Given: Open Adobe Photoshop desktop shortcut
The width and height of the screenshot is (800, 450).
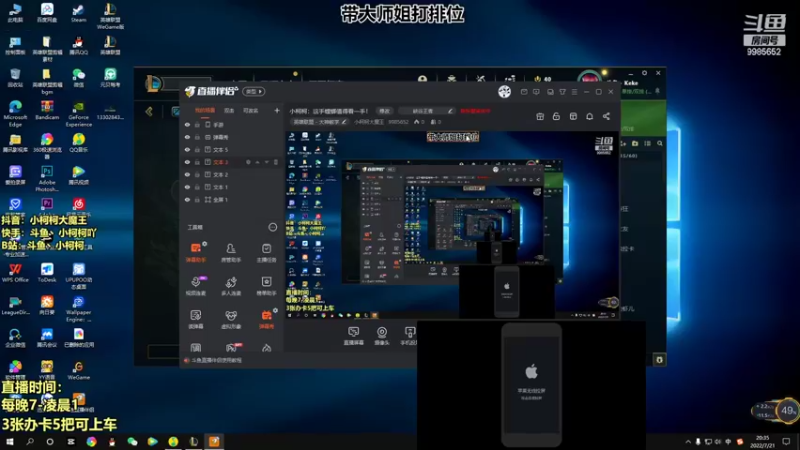Looking at the screenshot, I should [47, 179].
